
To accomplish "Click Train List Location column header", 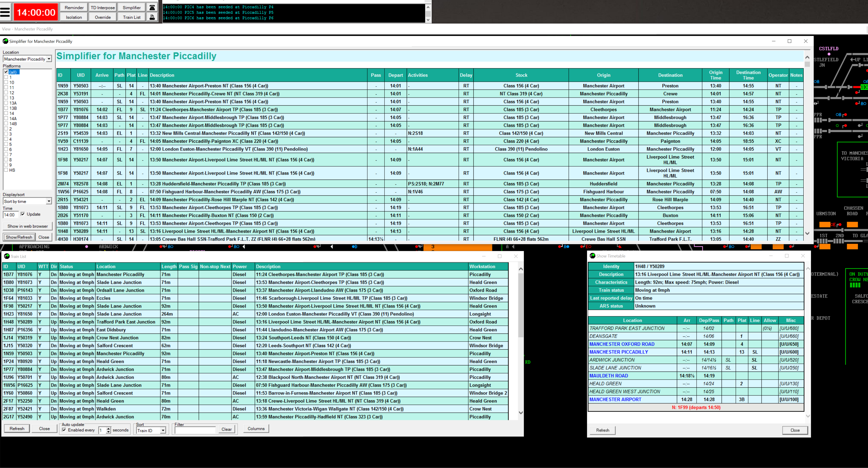I will pos(128,266).
